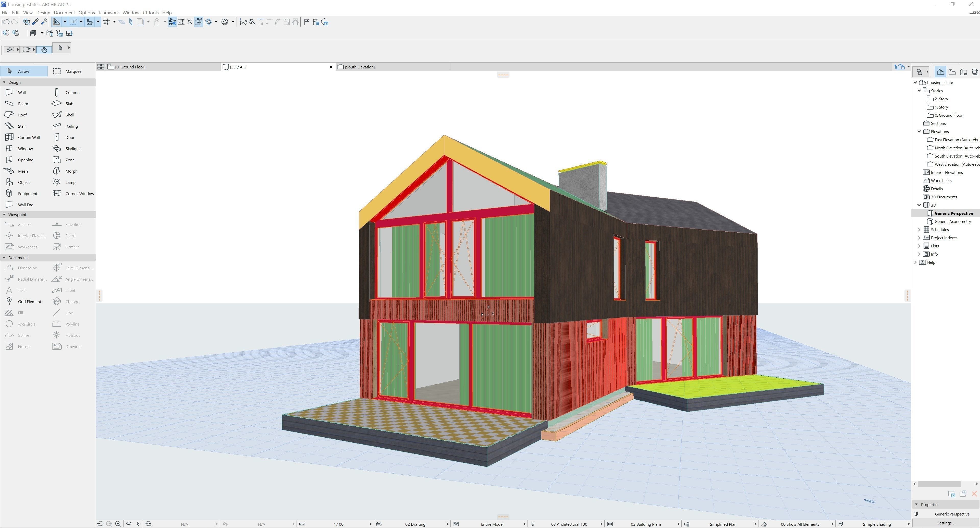This screenshot has height=528, width=980.
Task: Select the Curtain Wall tool
Action: pyautogui.click(x=24, y=137)
